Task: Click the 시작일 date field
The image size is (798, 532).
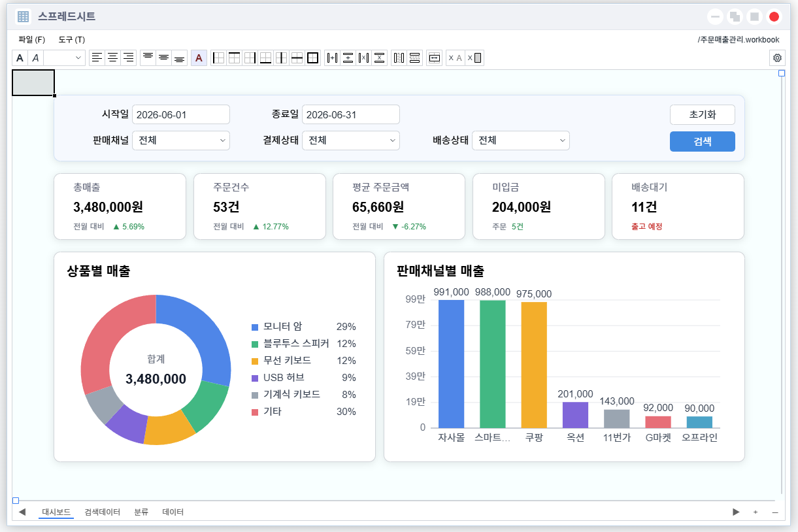Action: [x=181, y=114]
